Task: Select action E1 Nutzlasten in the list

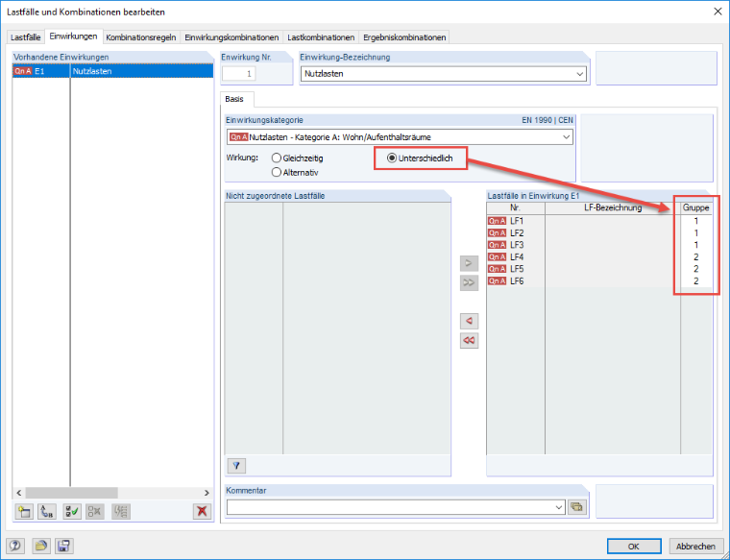Action: (112, 71)
